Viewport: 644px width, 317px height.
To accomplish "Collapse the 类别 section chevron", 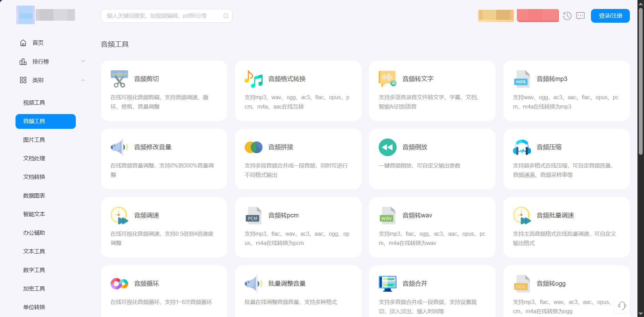I will (83, 80).
